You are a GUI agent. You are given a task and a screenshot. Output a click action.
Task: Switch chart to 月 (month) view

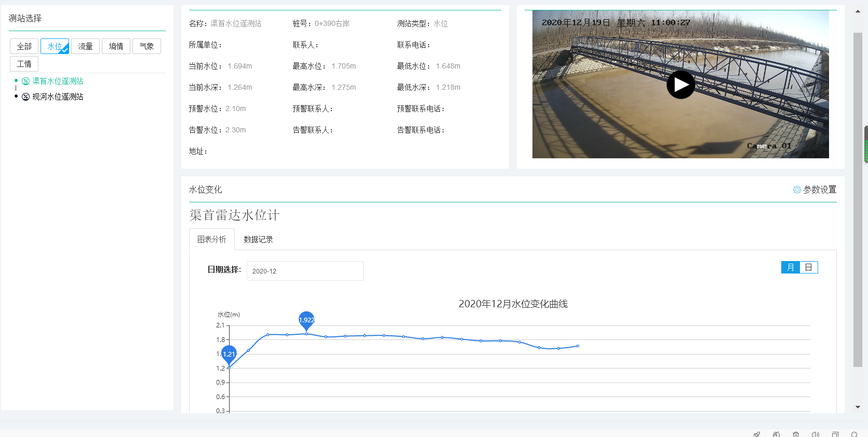[790, 267]
